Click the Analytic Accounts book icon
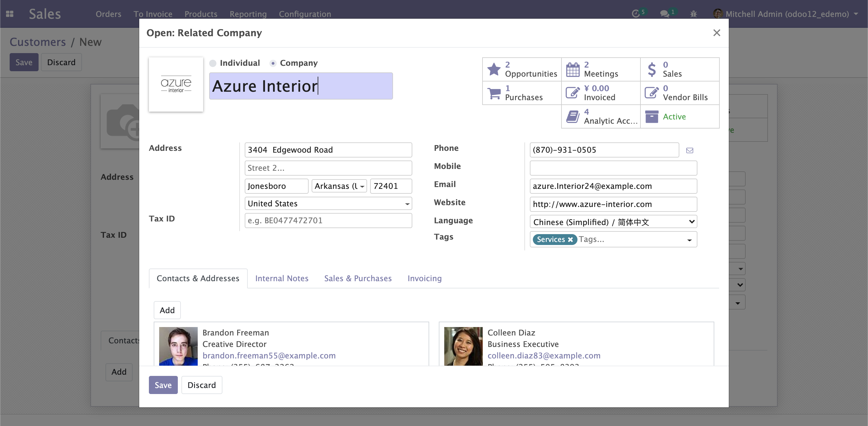The height and width of the screenshot is (426, 868). click(x=573, y=116)
